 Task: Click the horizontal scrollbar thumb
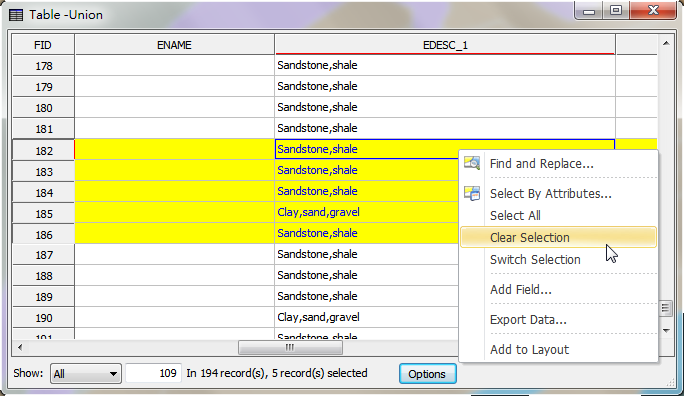290,348
